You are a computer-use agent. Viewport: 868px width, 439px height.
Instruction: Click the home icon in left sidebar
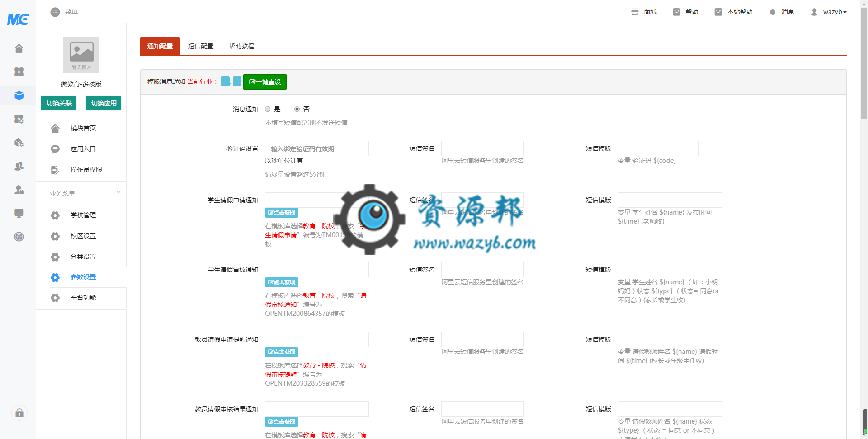click(19, 48)
